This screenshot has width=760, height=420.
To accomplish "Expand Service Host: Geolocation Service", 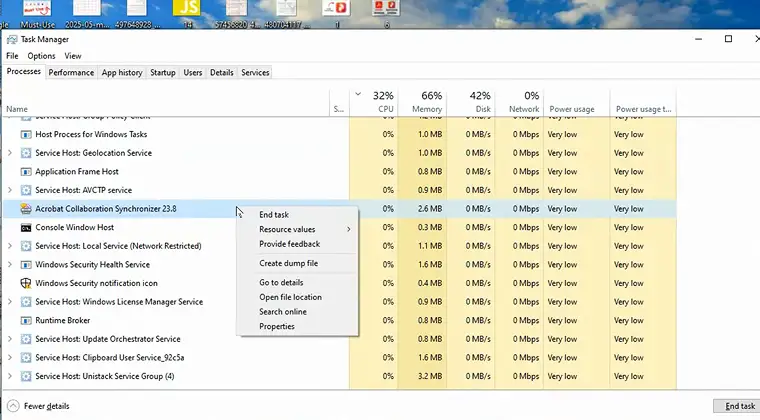I will (x=10, y=153).
